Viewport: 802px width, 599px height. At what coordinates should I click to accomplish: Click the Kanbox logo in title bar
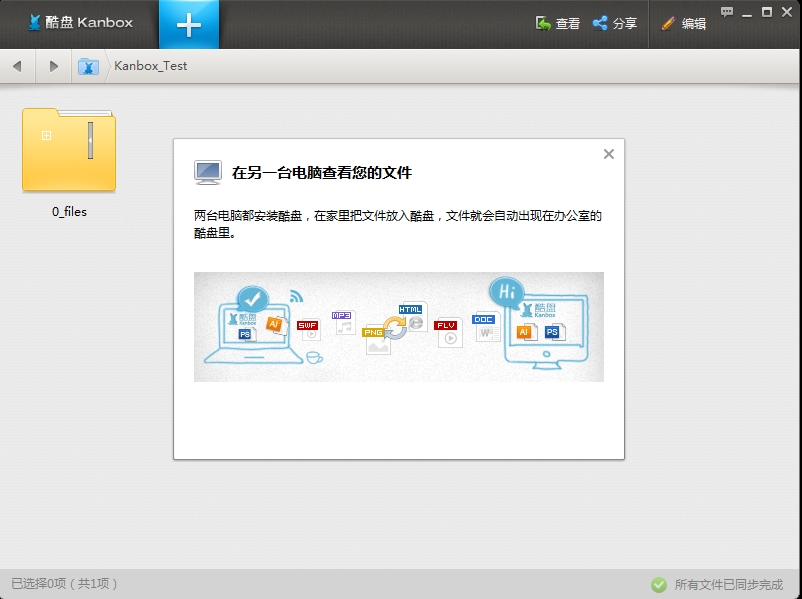point(79,22)
